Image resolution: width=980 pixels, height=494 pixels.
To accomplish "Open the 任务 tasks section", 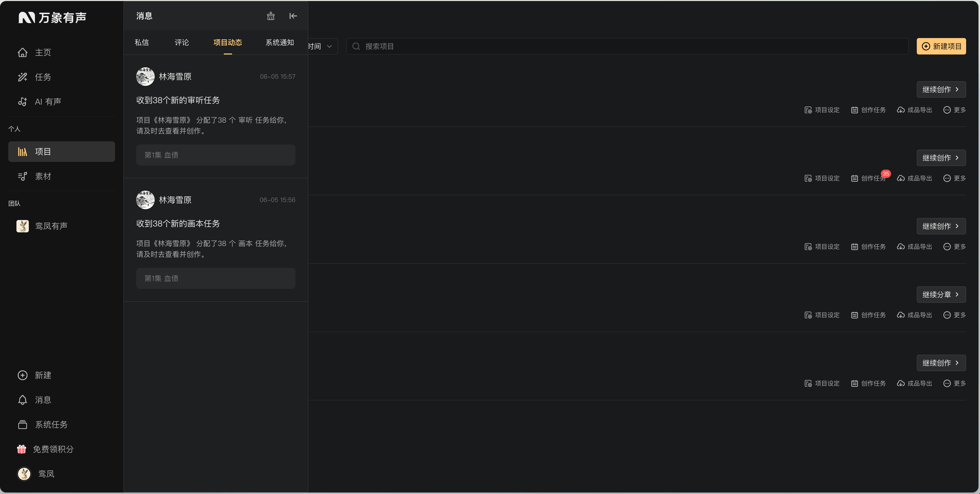I will [x=61, y=77].
